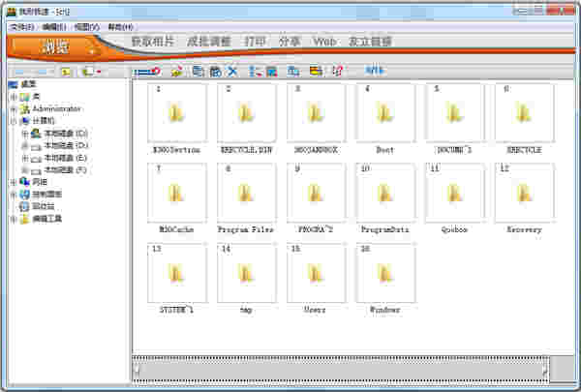The height and width of the screenshot is (392, 581).
Task: Expand the 库 tree node
Action: [14, 97]
